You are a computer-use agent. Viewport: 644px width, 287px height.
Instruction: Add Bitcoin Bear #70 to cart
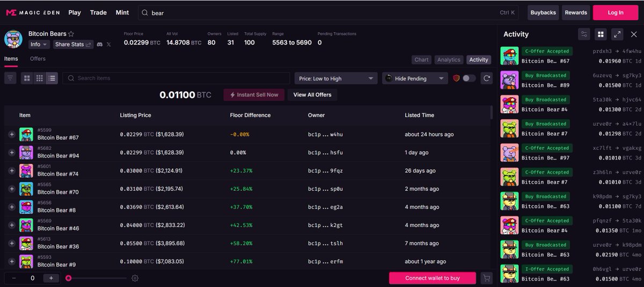pos(12,189)
